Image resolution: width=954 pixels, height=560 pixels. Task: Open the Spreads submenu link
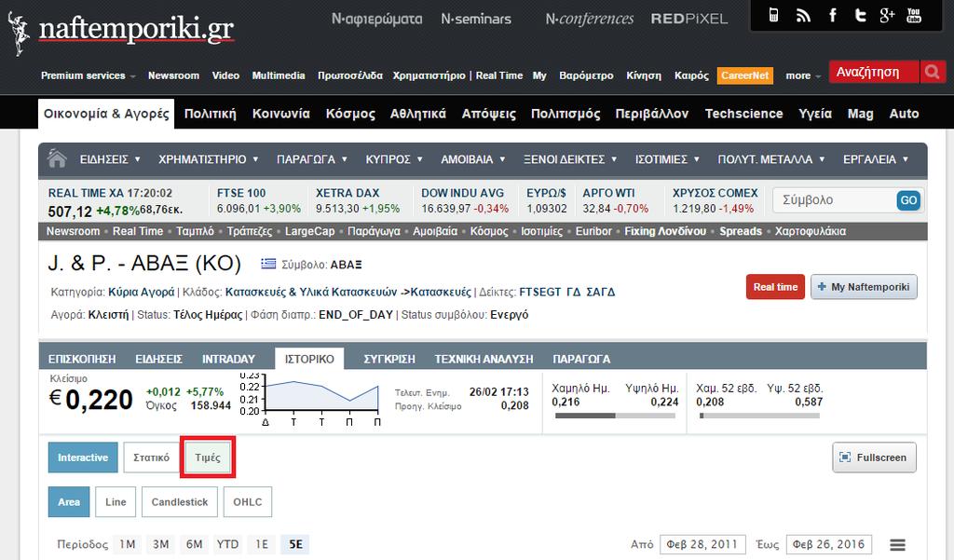(x=741, y=231)
